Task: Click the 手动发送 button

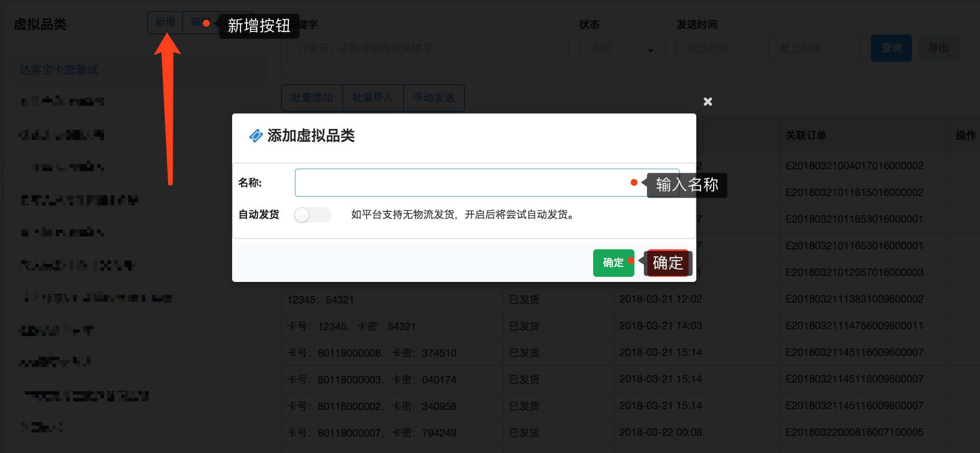Action: tap(434, 98)
